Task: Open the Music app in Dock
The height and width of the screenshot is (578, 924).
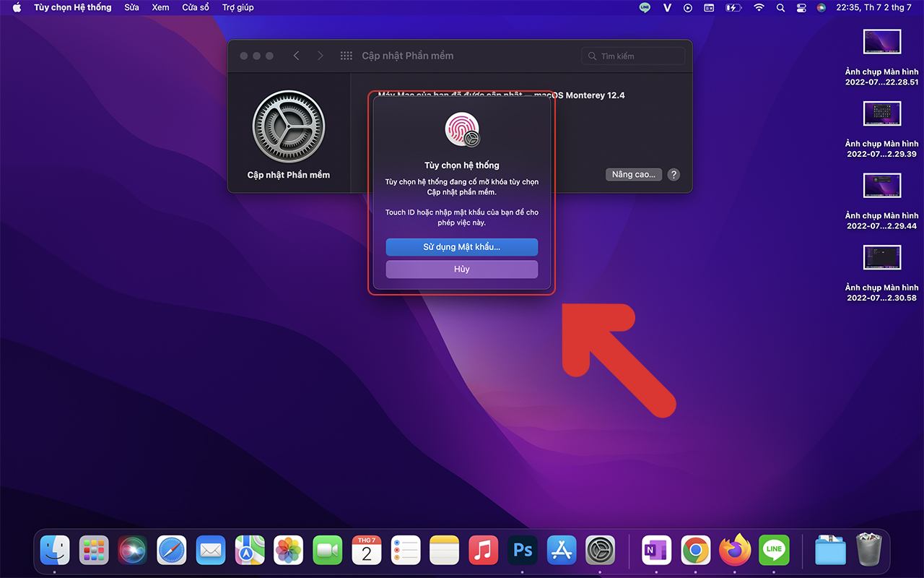Action: tap(484, 551)
